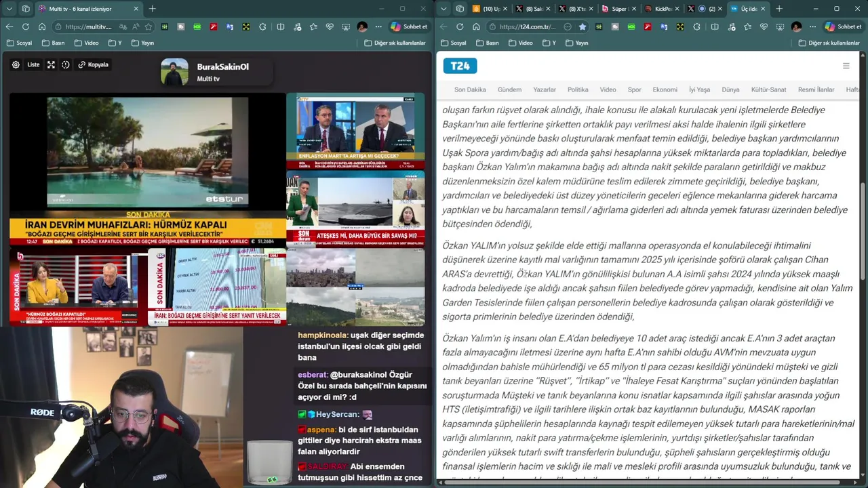
Task: Click home icon in Multi tv window
Action: pyautogui.click(x=42, y=27)
